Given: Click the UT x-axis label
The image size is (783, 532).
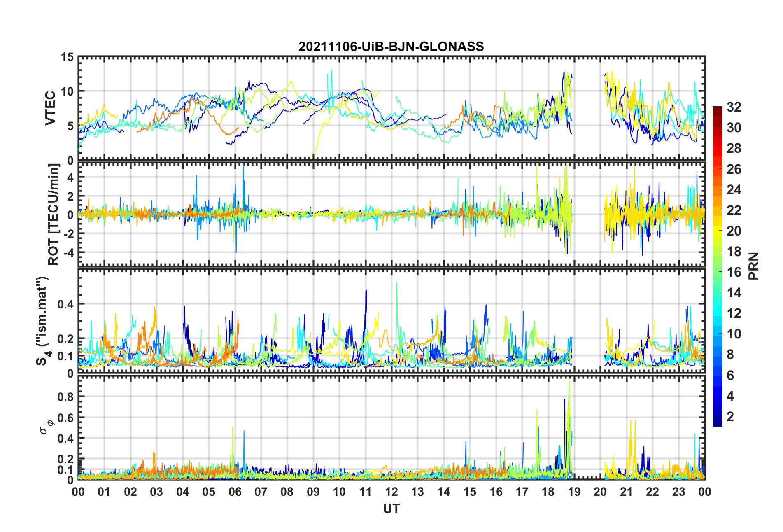Looking at the screenshot, I should pyautogui.click(x=391, y=509).
